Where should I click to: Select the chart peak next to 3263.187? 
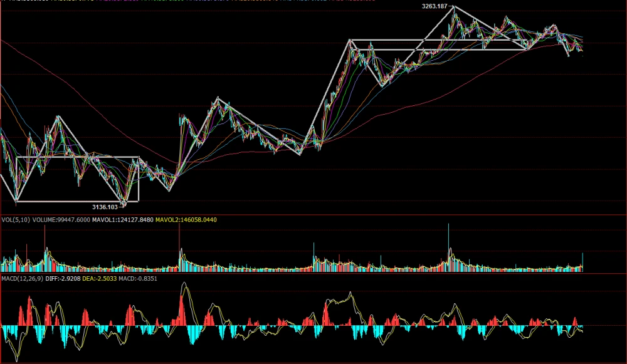click(x=454, y=7)
